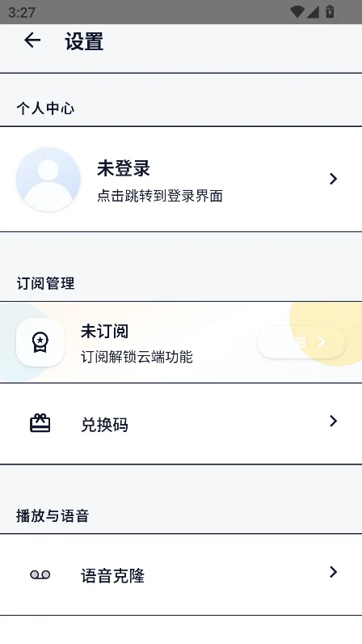This screenshot has width=362, height=644.
Task: Expand 兑换码 using its right chevron
Action: (333, 421)
